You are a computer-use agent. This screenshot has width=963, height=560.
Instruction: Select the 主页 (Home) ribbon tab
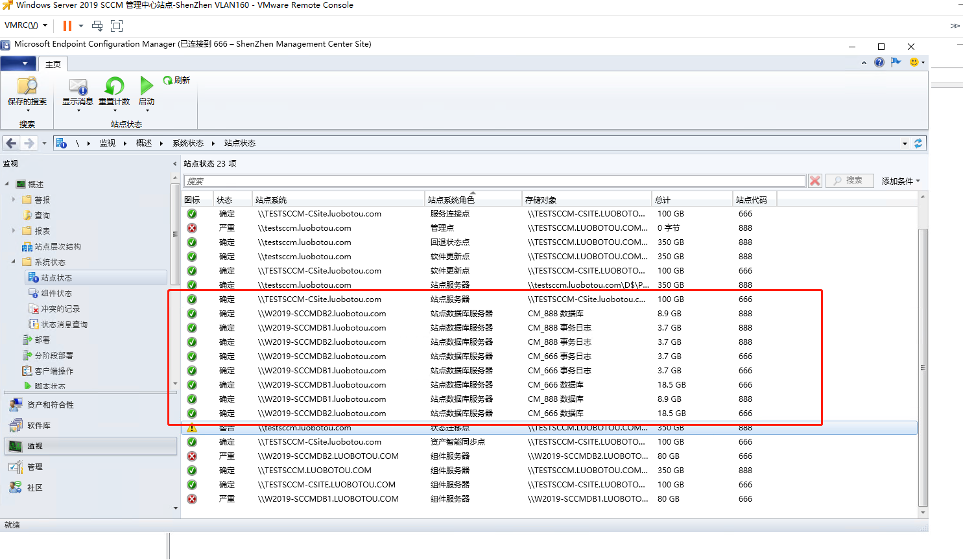(x=53, y=64)
